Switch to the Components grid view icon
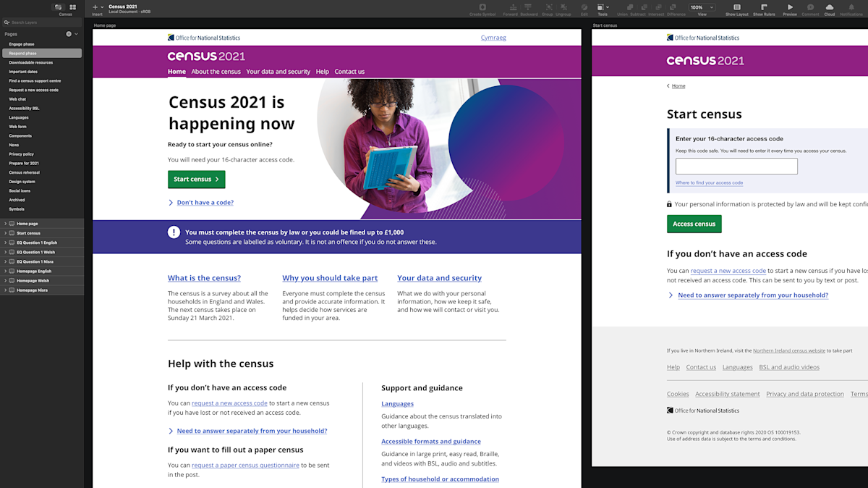This screenshot has width=868, height=488. click(72, 7)
